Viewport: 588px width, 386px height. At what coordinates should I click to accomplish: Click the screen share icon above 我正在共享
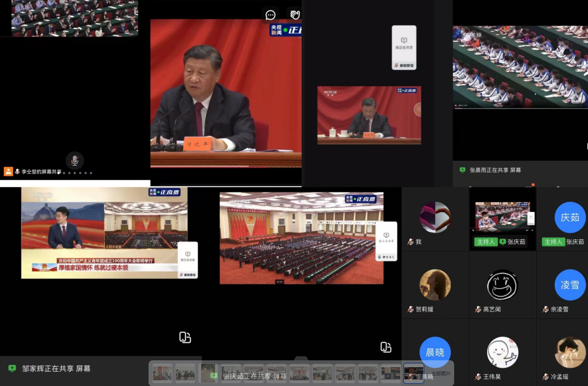404,40
